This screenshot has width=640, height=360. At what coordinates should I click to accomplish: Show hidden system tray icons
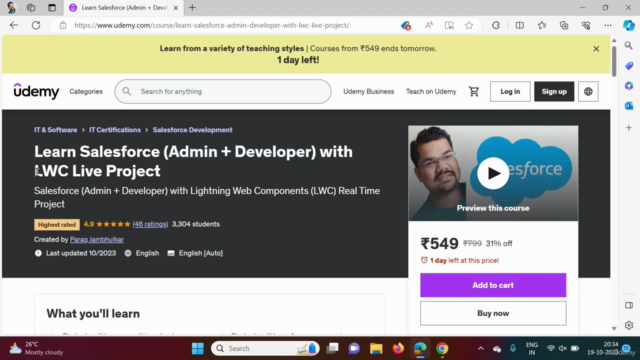coord(481,348)
